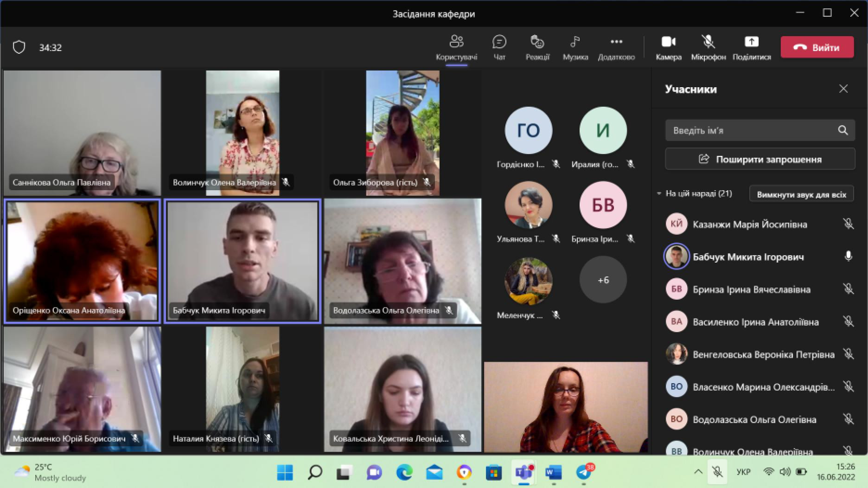Click the self-view video in red plaid shirt
868x488 pixels.
[x=566, y=407]
